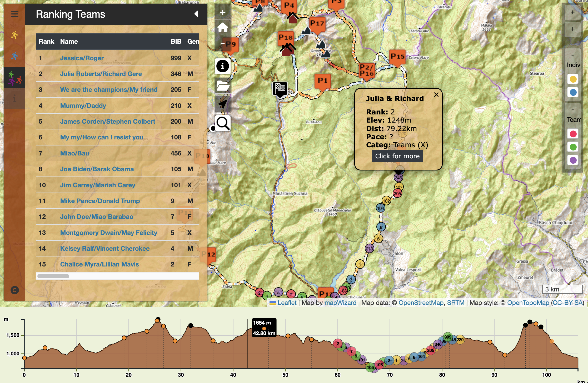The height and width of the screenshot is (383, 588).
Task: Select runner marker 104 on map
Action: click(381, 208)
